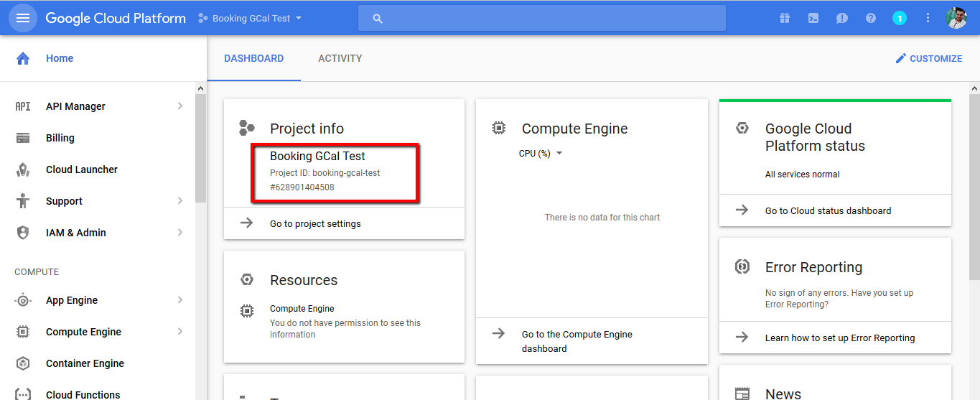Open the three-dot utilities menu
Image resolution: width=980 pixels, height=400 pixels.
928,18
